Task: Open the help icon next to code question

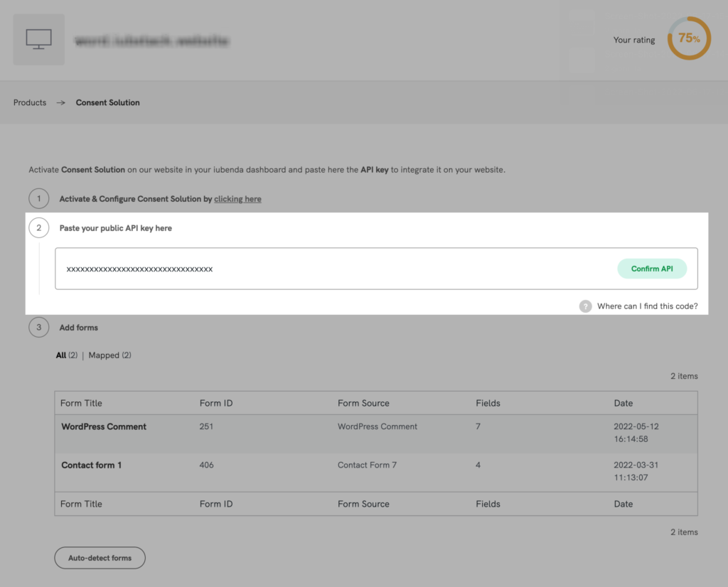Action: point(585,306)
